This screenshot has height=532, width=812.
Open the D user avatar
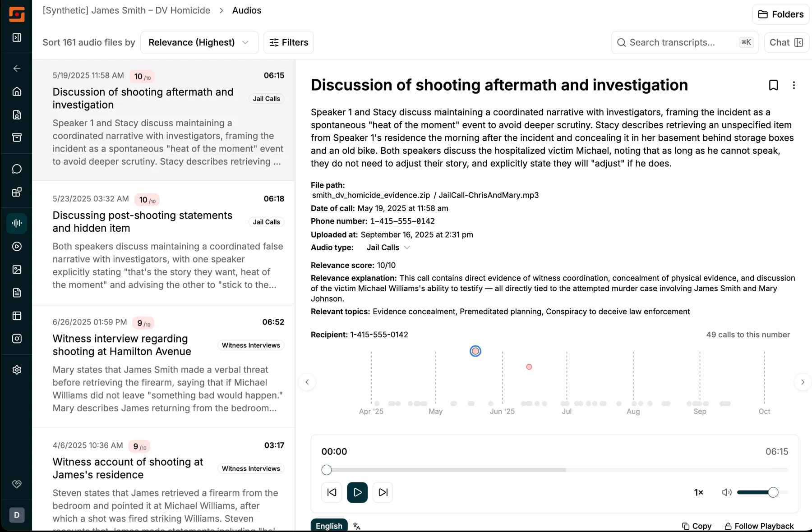click(17, 515)
